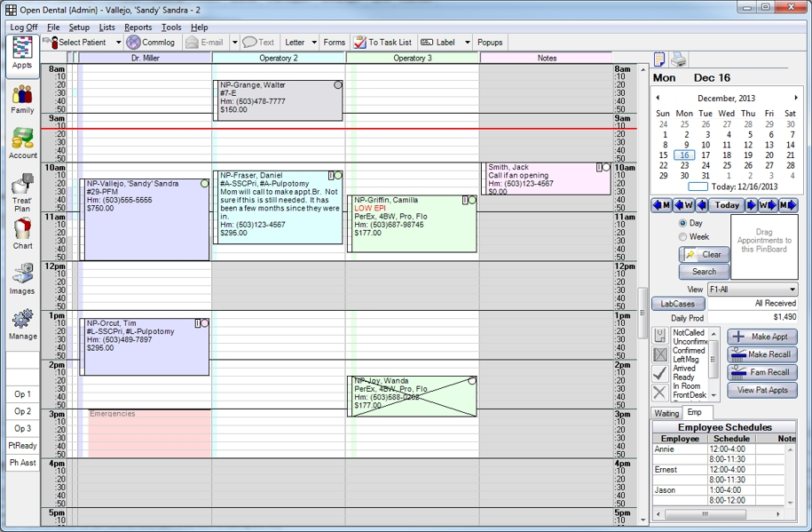The height and width of the screenshot is (532, 812).
Task: Click the LabCases button
Action: point(677,304)
